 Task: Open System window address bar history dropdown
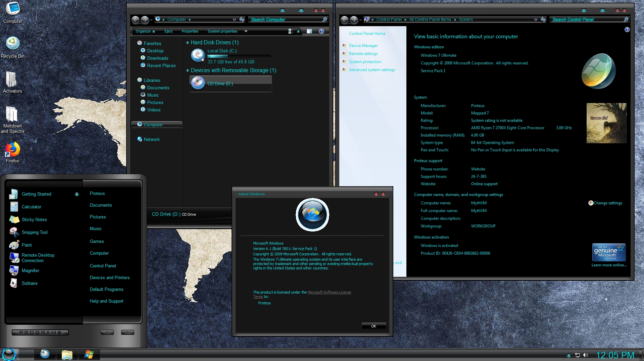(x=536, y=19)
